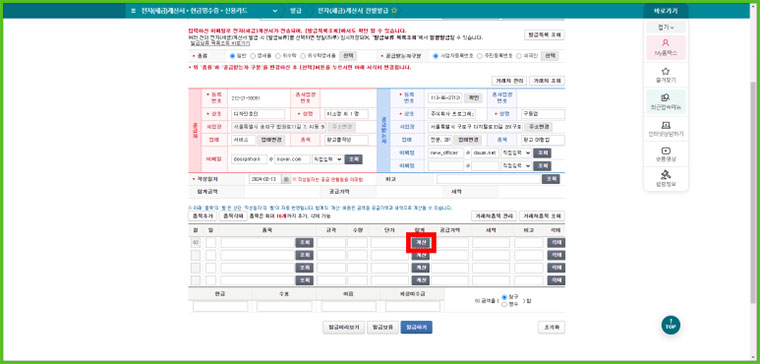Click 확인 next to recipient registration number
760x364 pixels.
473,97
